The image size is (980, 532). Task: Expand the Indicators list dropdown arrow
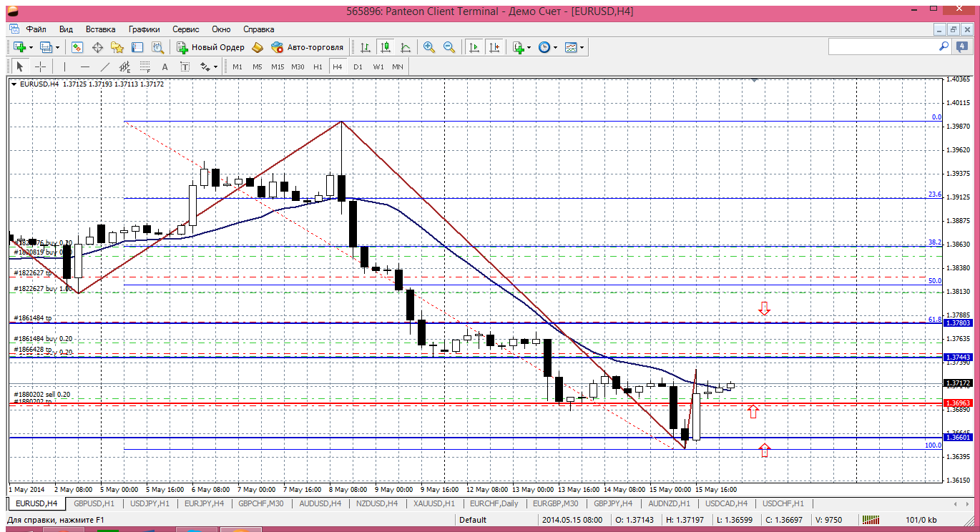point(529,48)
